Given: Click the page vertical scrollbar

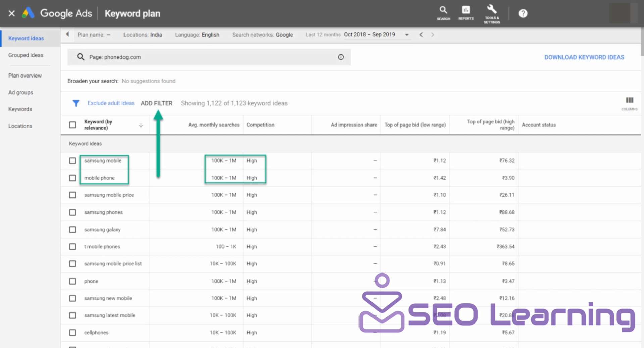Looking at the screenshot, I should [x=642, y=42].
